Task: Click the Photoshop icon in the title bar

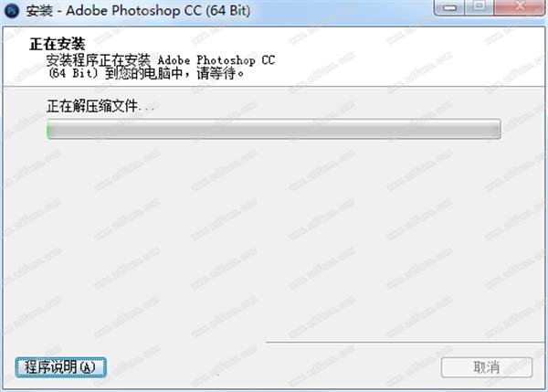Action: [x=12, y=10]
